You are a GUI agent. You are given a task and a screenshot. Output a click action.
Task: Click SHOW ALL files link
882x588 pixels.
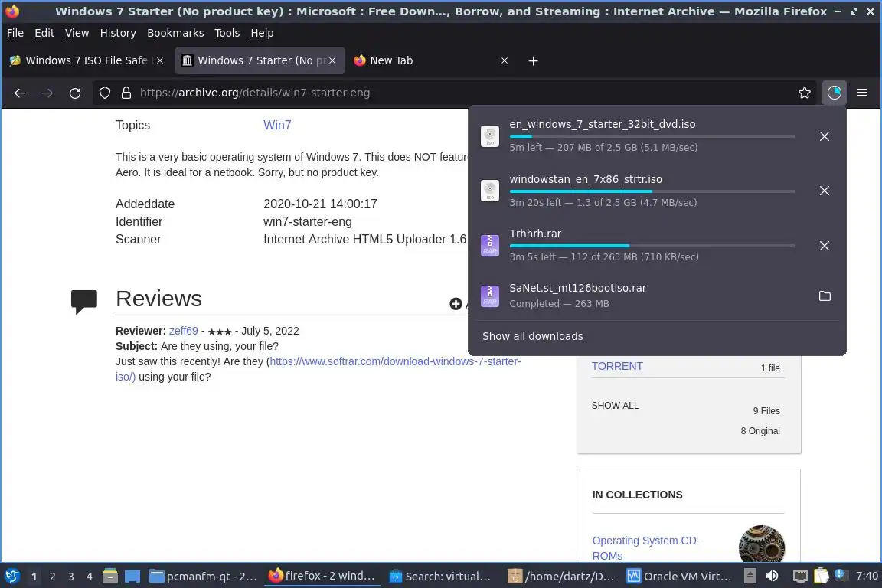tap(615, 406)
